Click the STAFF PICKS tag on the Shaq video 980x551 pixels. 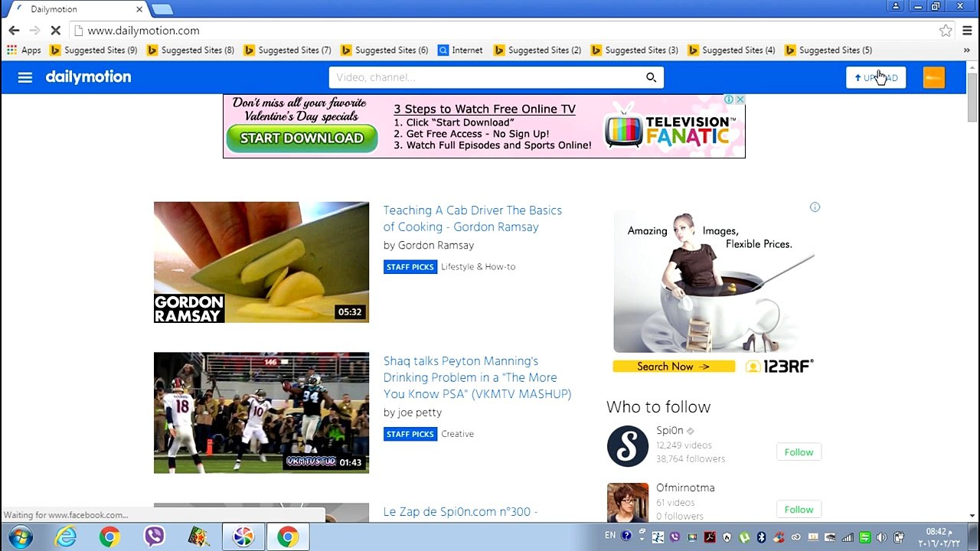pos(410,434)
